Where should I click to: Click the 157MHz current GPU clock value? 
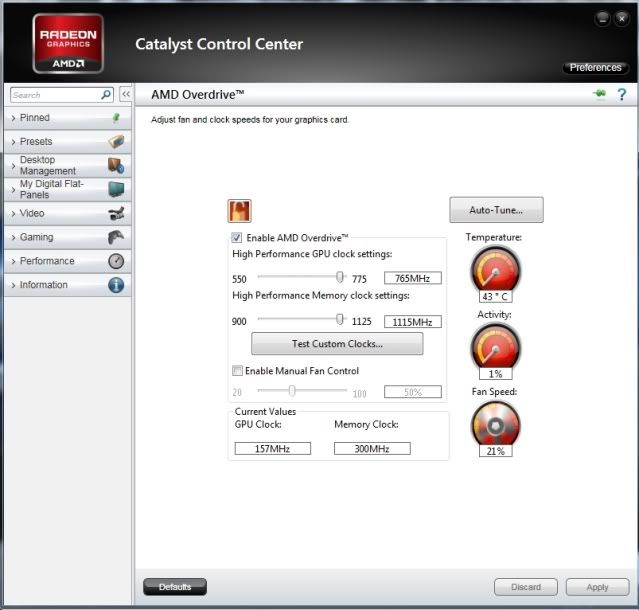[x=272, y=449]
